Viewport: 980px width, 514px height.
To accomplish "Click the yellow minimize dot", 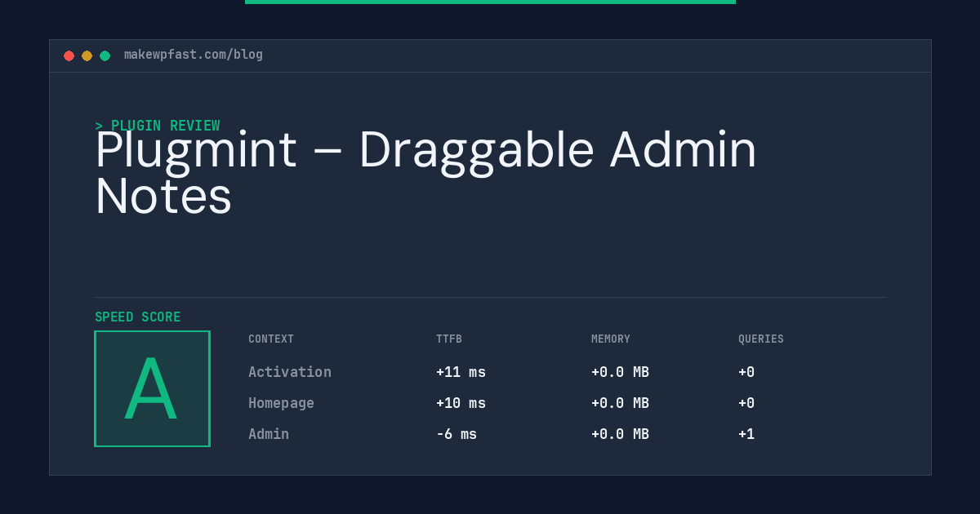I will pyautogui.click(x=87, y=55).
